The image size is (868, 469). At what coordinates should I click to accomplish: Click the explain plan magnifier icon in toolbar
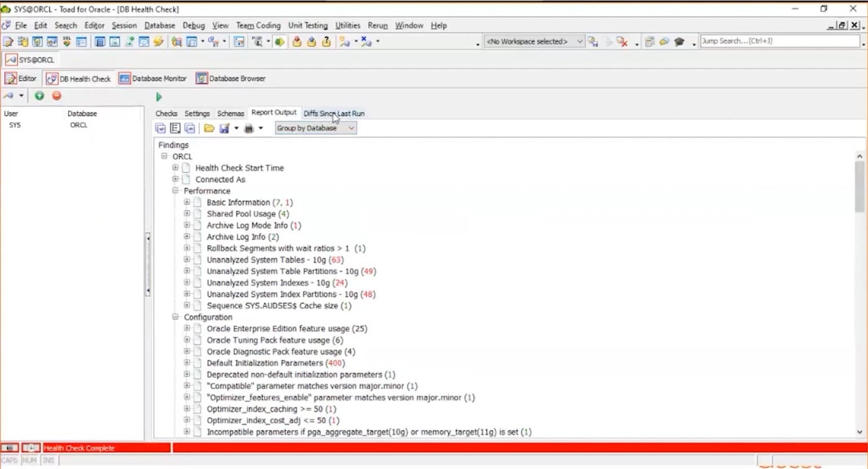click(258, 42)
